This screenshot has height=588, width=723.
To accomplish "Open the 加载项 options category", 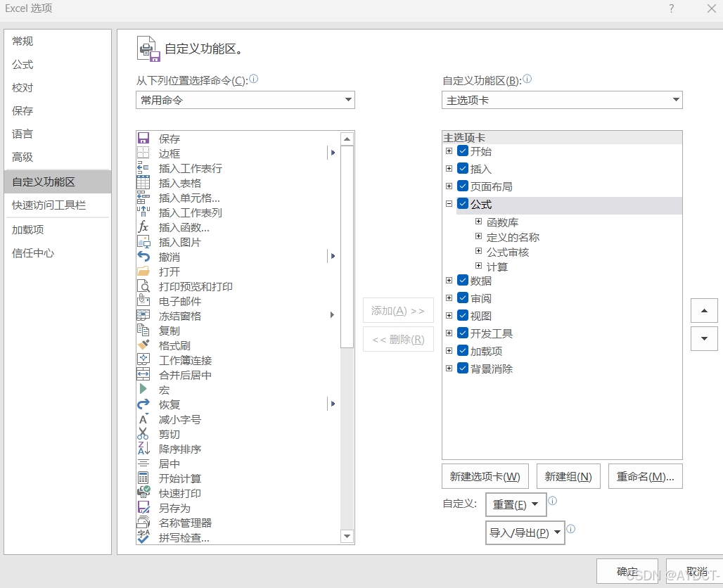I will coord(58,229).
